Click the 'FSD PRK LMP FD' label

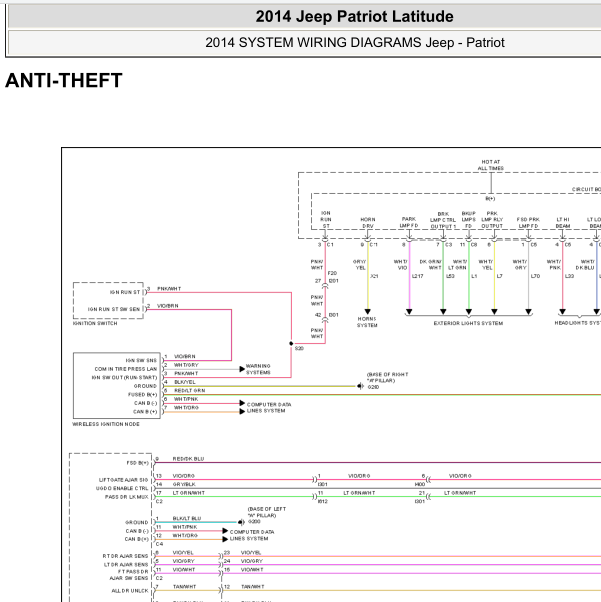click(x=528, y=223)
